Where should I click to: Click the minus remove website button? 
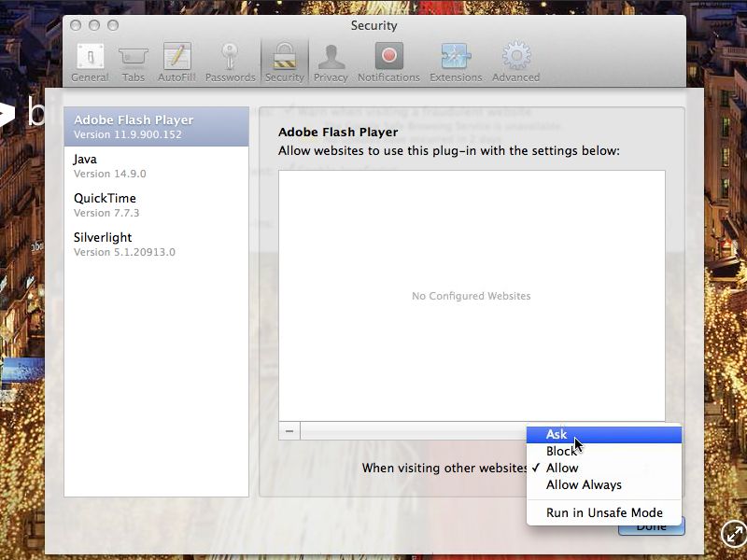289,431
